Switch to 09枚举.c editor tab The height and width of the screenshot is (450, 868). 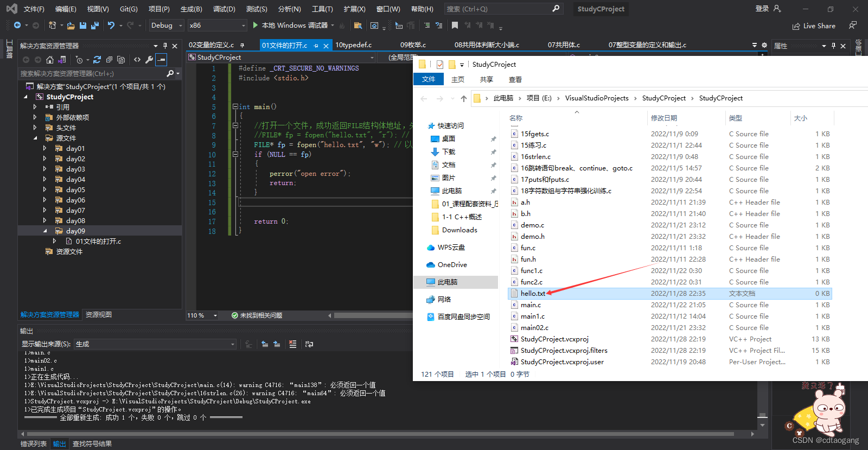pyautogui.click(x=413, y=45)
